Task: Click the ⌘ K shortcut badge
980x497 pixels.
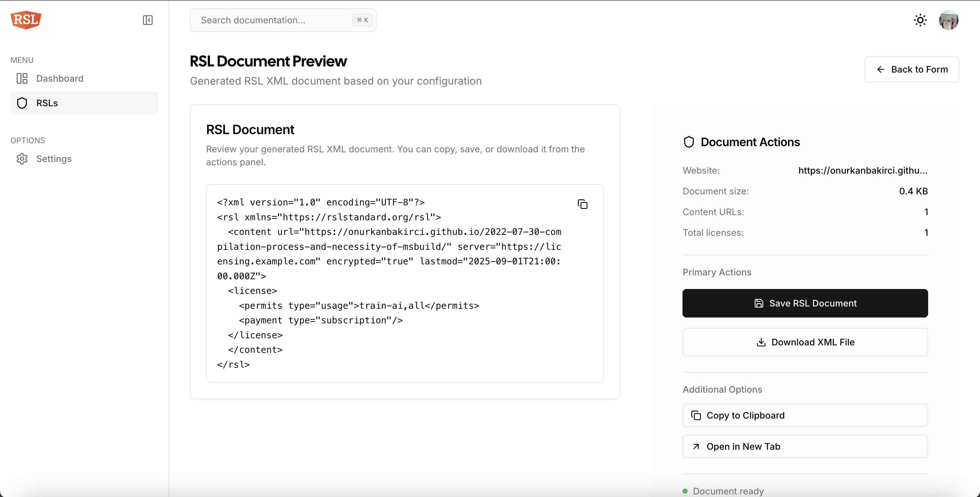Action: point(362,20)
